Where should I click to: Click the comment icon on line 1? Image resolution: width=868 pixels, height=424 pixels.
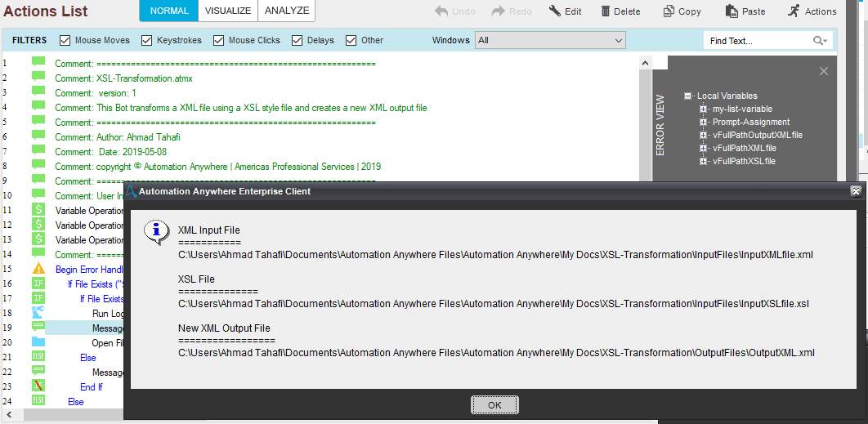tap(38, 61)
